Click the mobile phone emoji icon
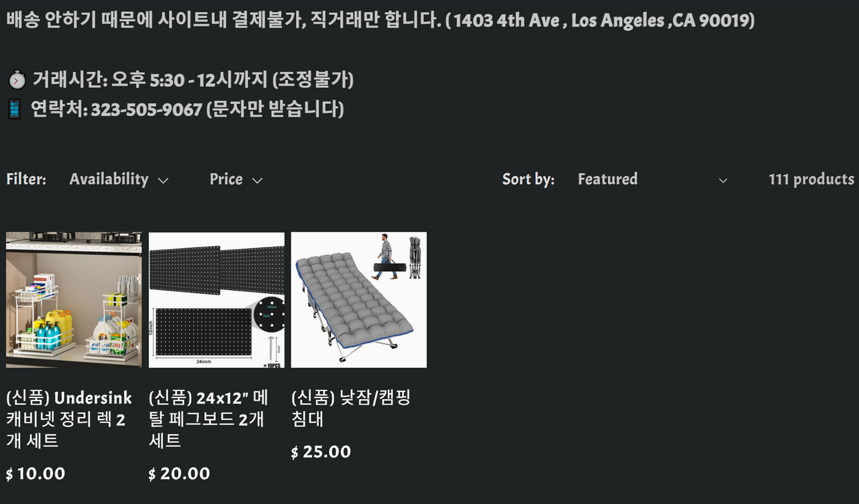 pos(15,109)
